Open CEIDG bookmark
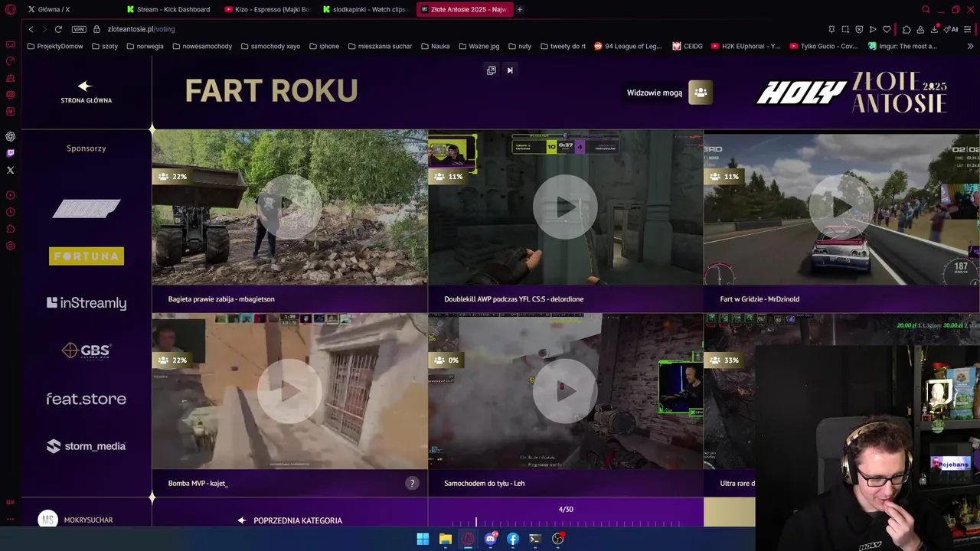Screen dimensions: 980x551 [x=688, y=46]
